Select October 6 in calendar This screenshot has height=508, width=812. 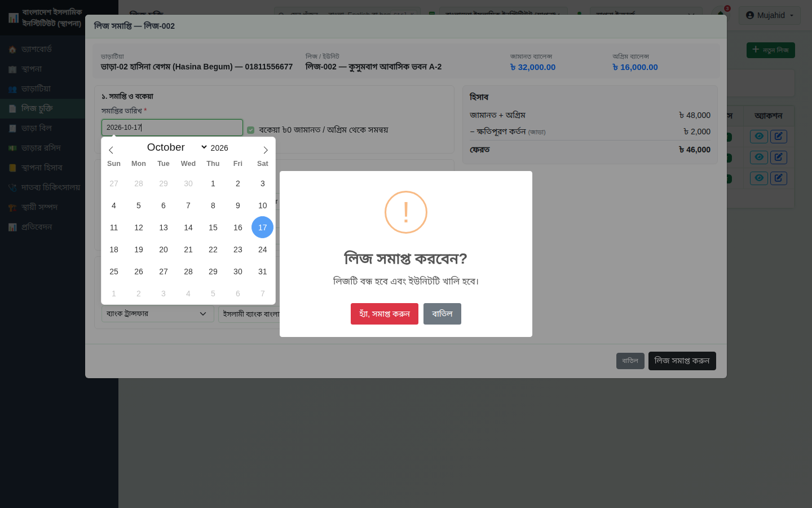pyautogui.click(x=164, y=205)
